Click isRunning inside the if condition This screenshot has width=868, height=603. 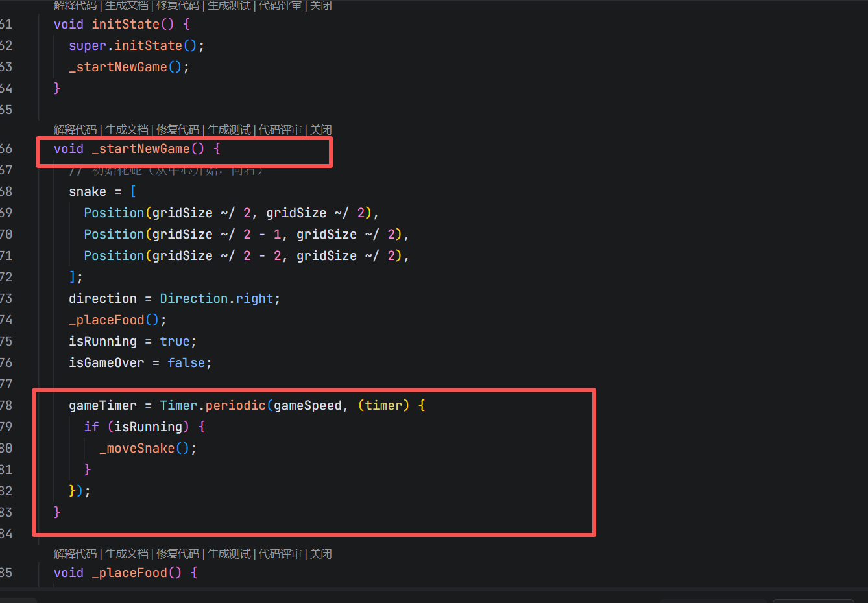148,427
